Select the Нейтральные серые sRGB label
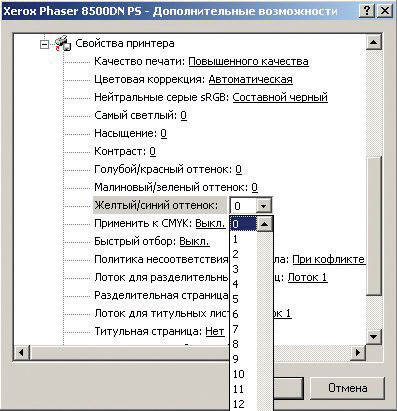397x411 pixels. click(162, 97)
